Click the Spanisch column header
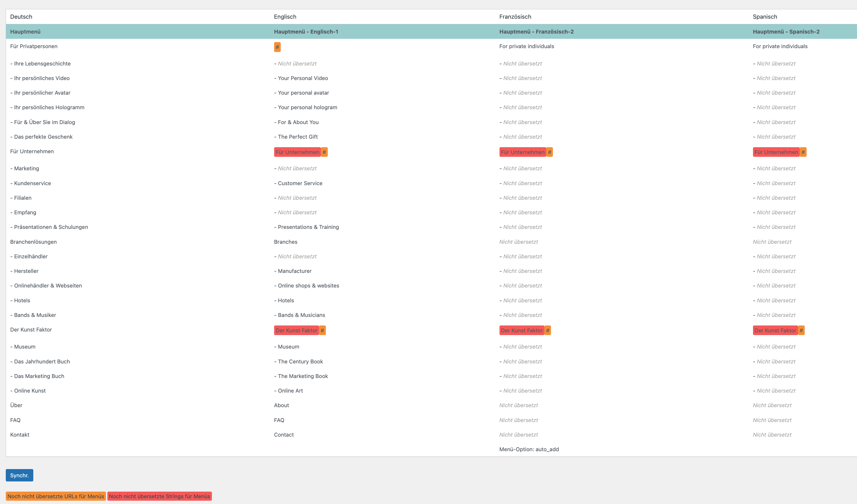This screenshot has width=857, height=504. [765, 17]
